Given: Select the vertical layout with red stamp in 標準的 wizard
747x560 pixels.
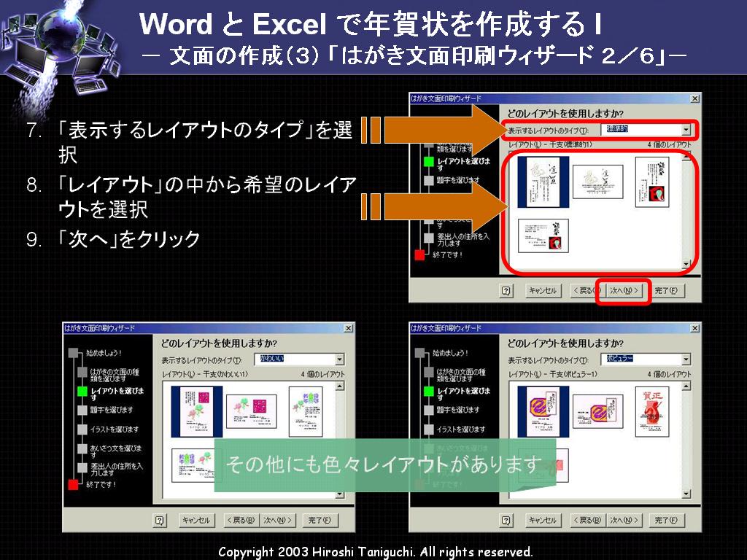Looking at the screenshot, I should click(651, 182).
